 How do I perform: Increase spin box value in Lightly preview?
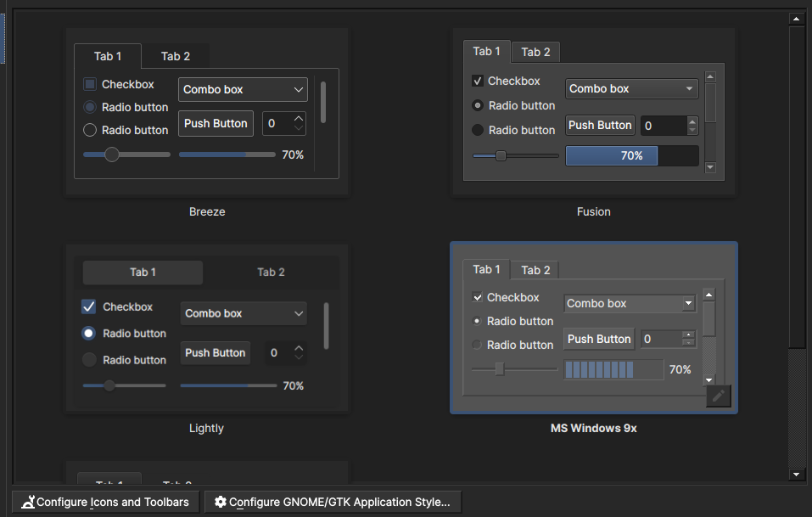[x=299, y=348]
